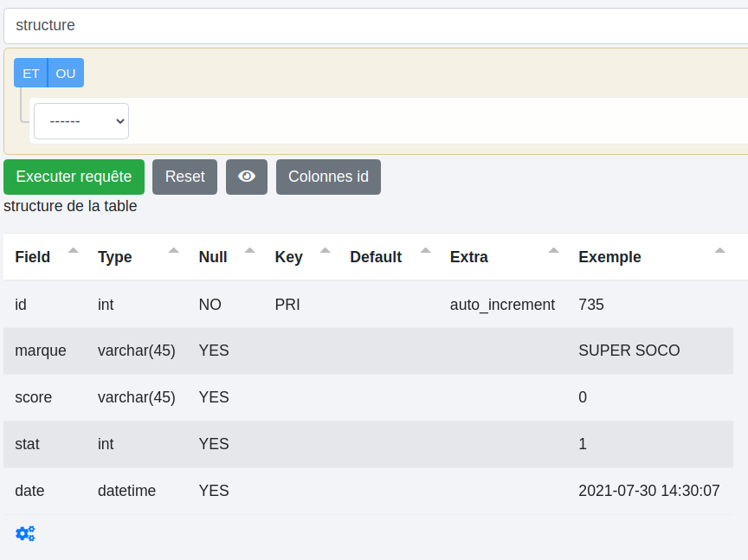Viewport: 748px width, 560px height.
Task: Click the Reset button
Action: click(x=184, y=177)
